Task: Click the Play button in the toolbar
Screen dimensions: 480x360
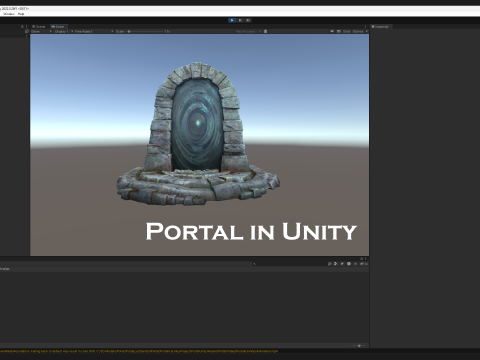Action: (x=232, y=20)
